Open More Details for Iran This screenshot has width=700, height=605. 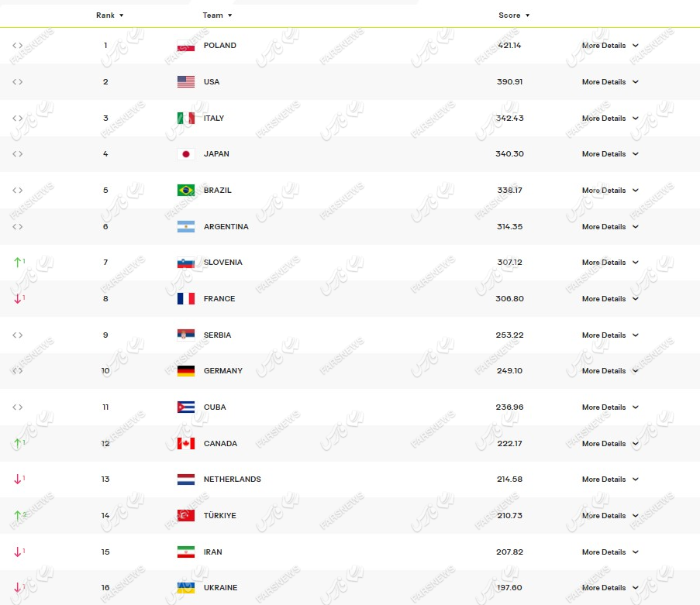click(x=610, y=552)
